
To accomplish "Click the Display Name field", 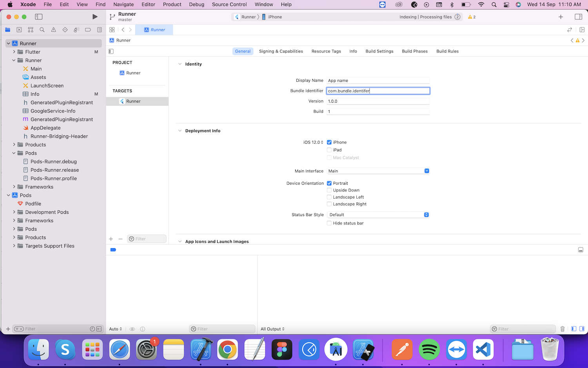I will click(x=378, y=80).
